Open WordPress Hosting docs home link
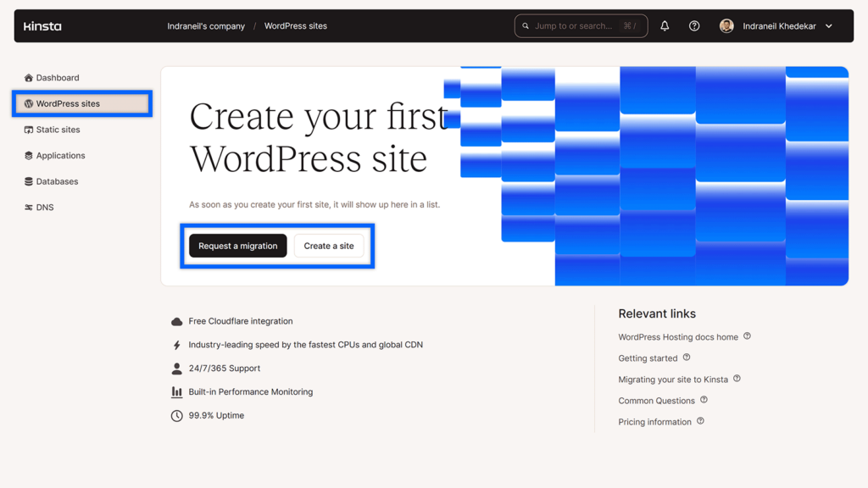 (x=678, y=337)
